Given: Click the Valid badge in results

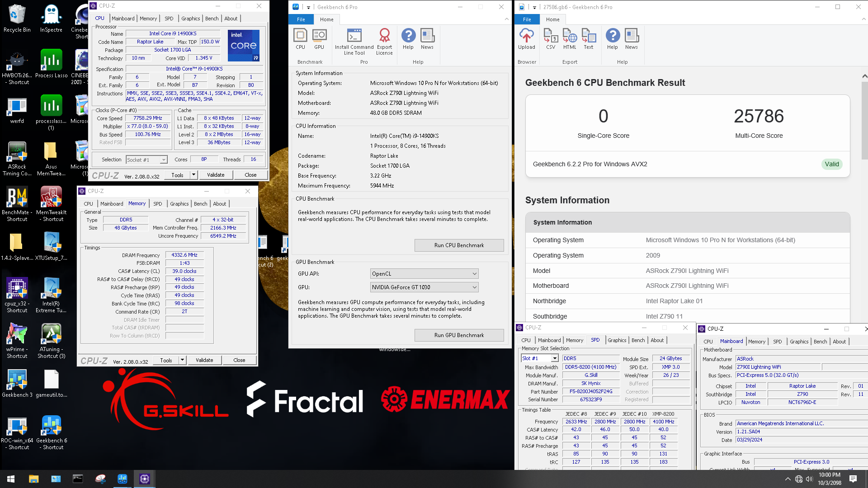Looking at the screenshot, I should (831, 164).
